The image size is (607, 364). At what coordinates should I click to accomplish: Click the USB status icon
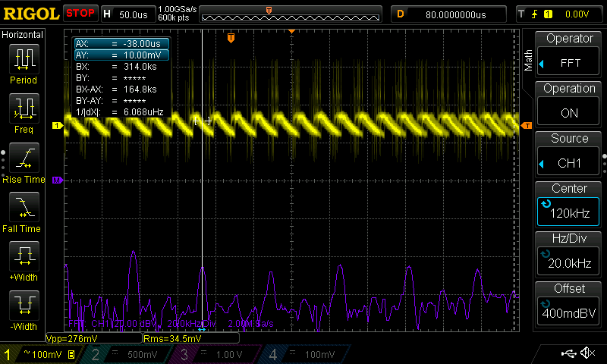[568, 353]
